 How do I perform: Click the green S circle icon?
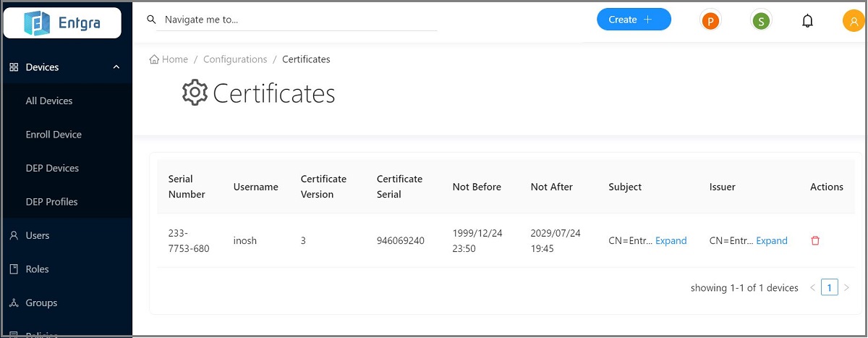tap(760, 21)
